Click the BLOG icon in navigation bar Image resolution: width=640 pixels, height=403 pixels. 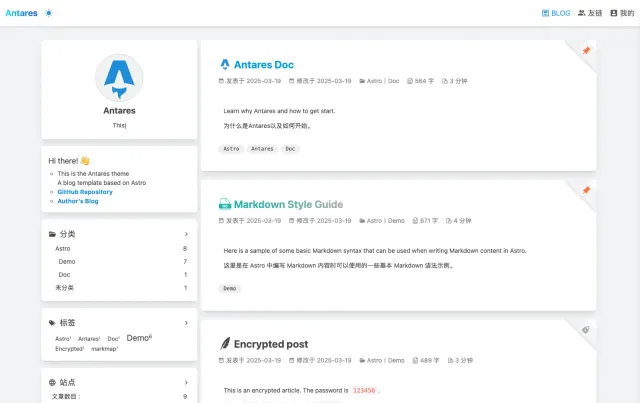(545, 13)
